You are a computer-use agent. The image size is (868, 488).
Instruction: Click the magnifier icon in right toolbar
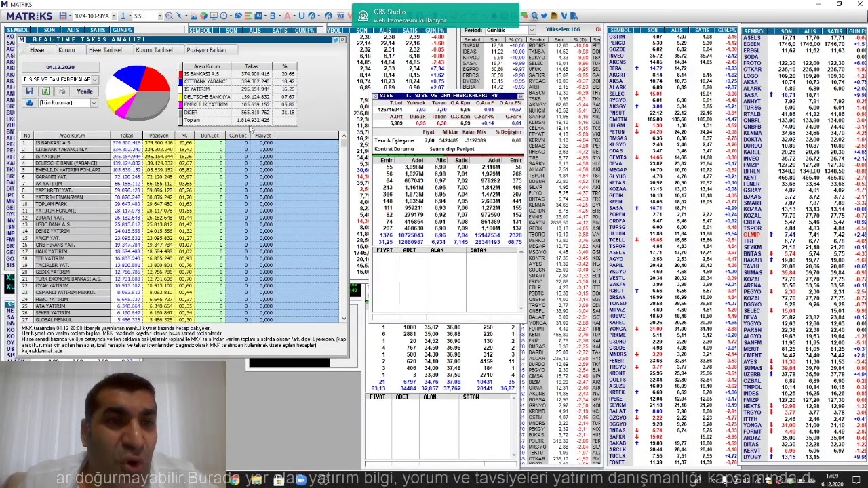pos(534,16)
